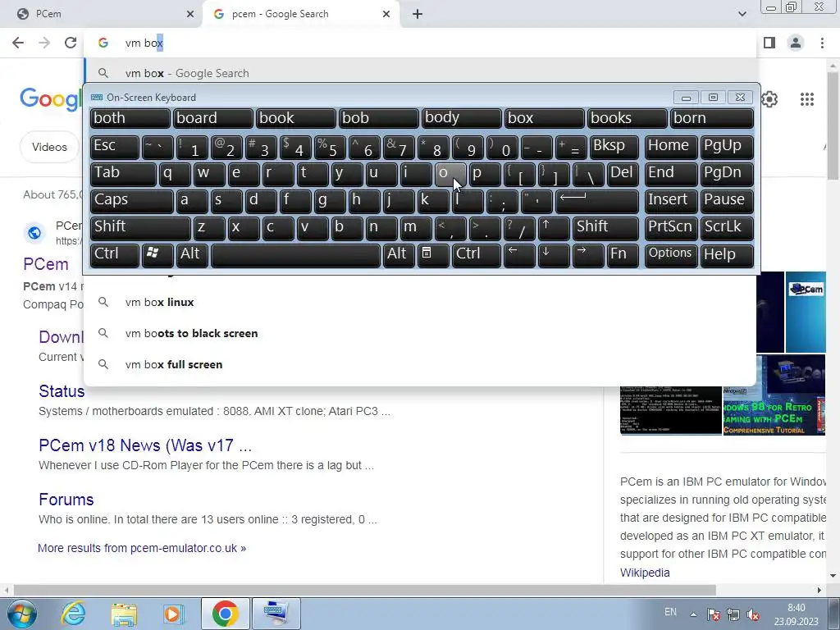Open on-screen keyboard Options
The image size is (840, 630).
(x=671, y=255)
